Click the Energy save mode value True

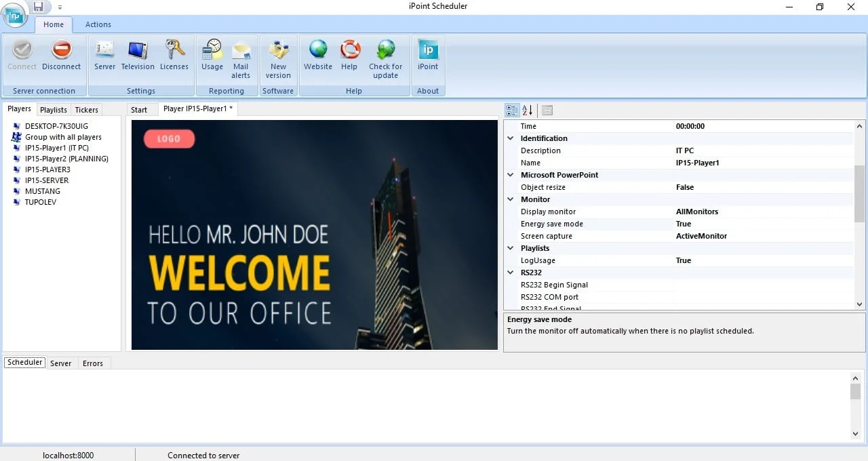(684, 224)
